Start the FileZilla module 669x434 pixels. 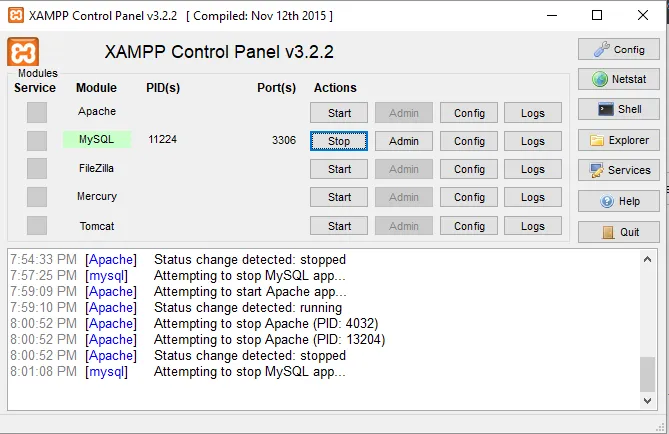click(339, 169)
